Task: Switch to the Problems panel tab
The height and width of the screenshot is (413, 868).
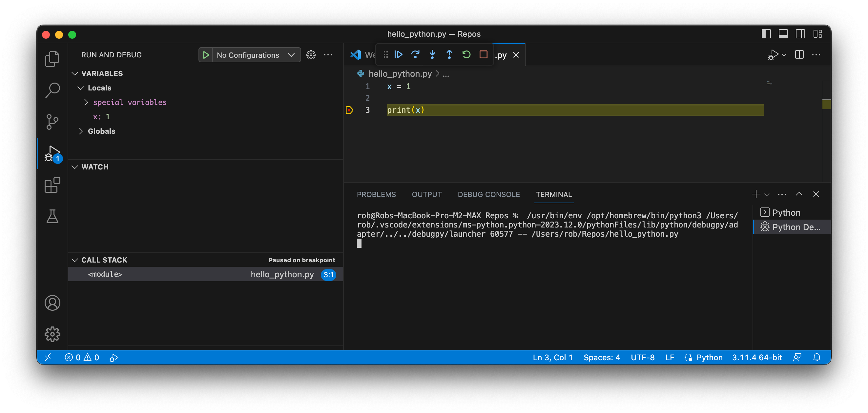Action: pos(376,194)
